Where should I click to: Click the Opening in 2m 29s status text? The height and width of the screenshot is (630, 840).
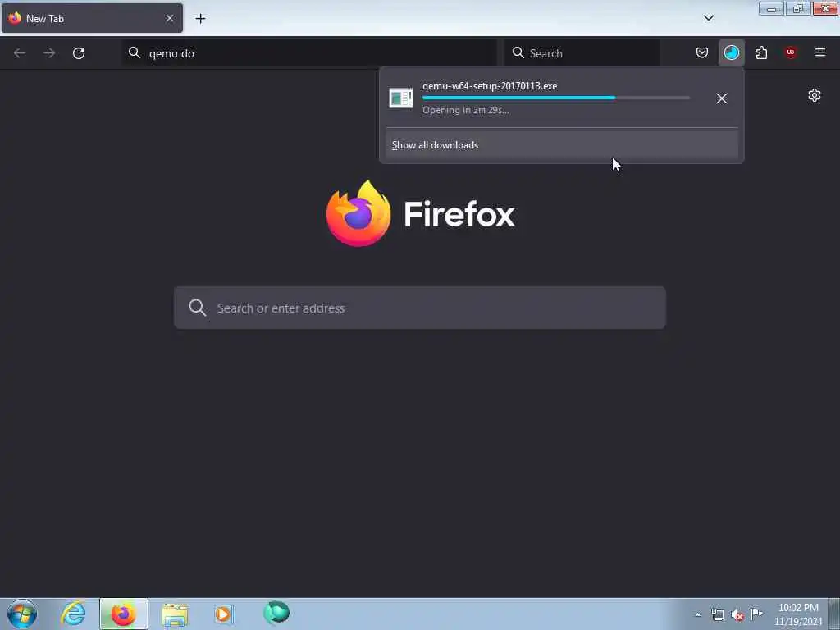click(465, 110)
